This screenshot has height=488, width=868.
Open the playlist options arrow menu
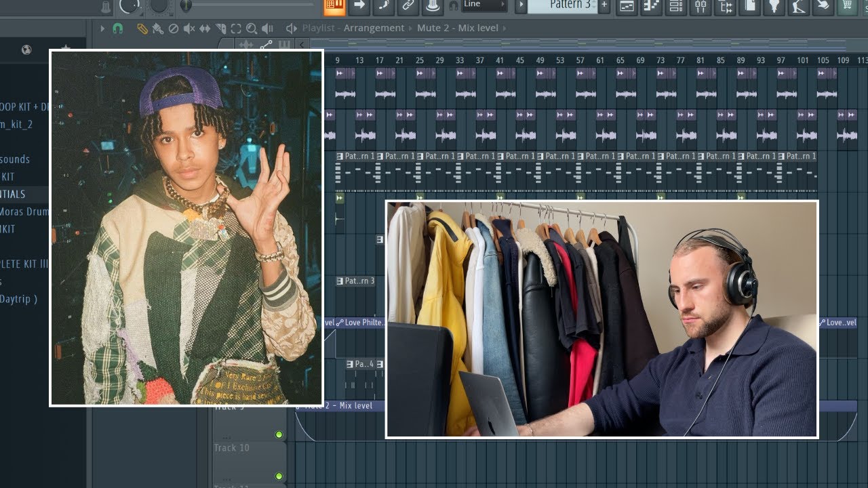tap(102, 28)
